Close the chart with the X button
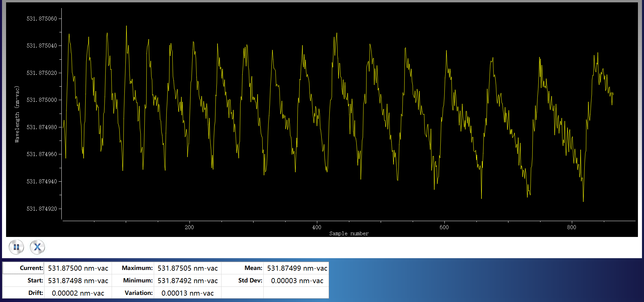 pyautogui.click(x=37, y=247)
